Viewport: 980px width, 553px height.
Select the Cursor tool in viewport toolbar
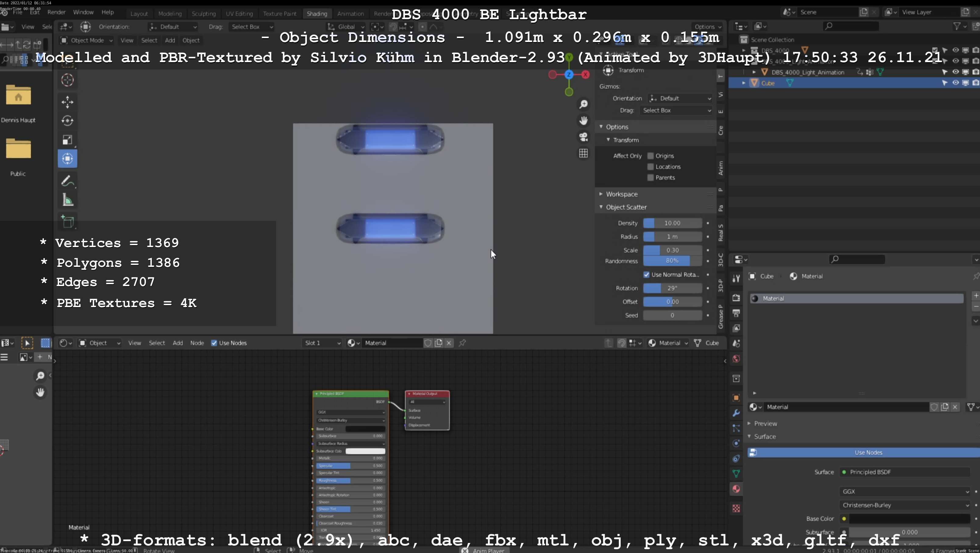[x=67, y=80]
